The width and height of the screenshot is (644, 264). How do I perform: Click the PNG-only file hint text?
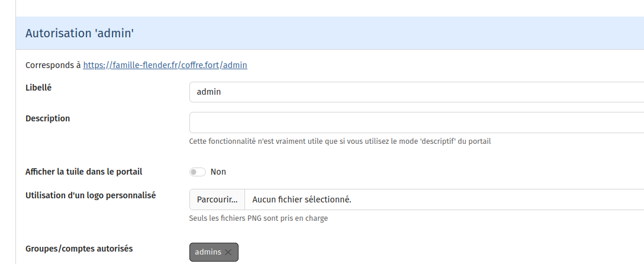click(x=258, y=218)
